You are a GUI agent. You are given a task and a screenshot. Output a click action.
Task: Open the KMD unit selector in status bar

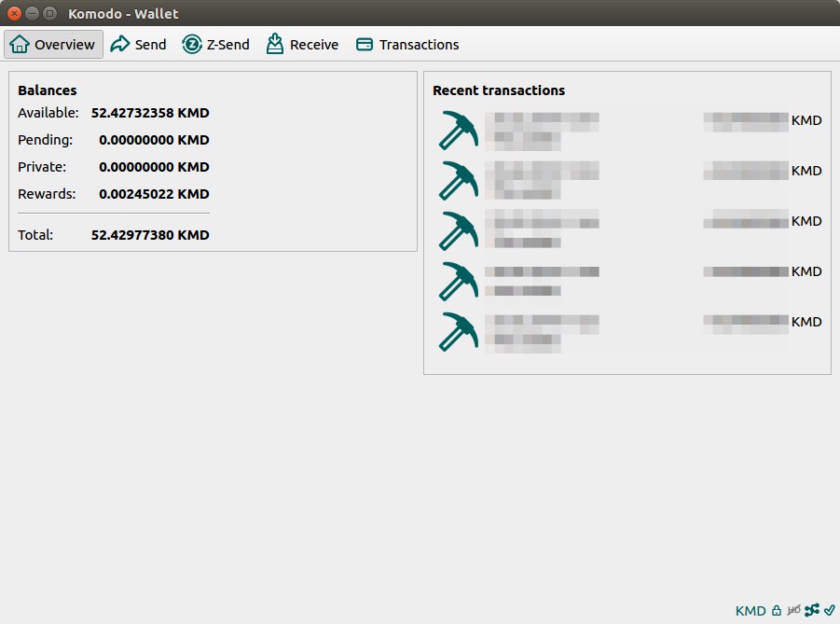point(750,611)
